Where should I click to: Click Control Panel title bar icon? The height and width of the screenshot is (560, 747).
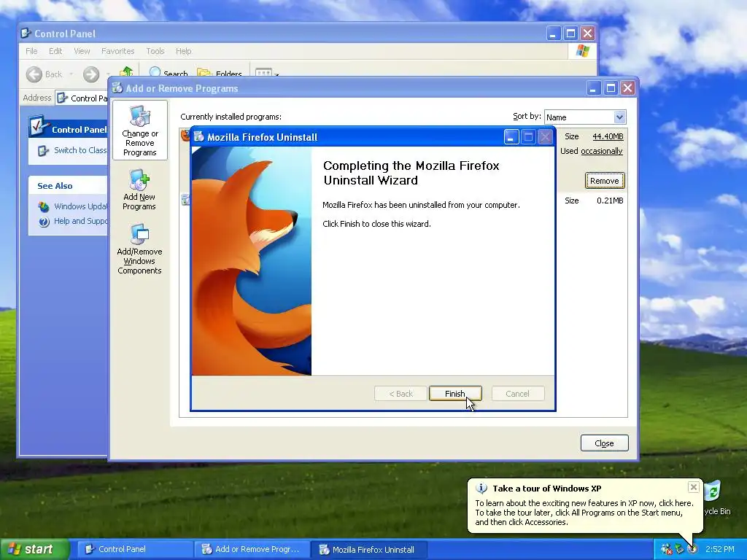coord(26,34)
